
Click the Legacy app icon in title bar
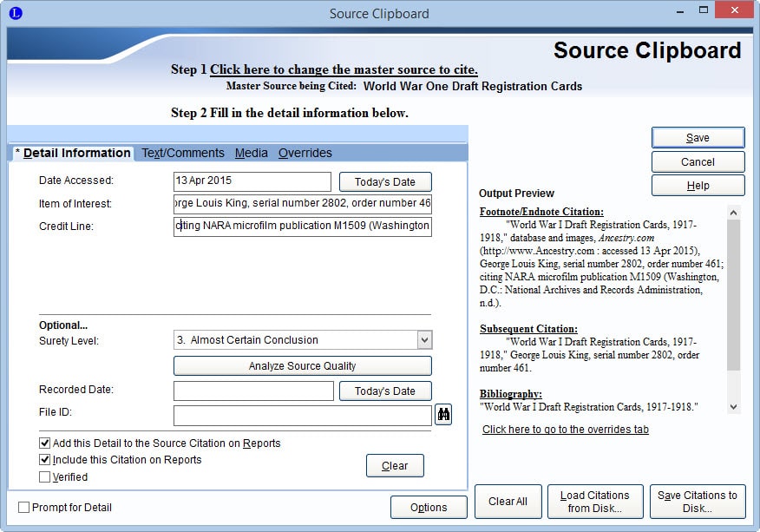(16, 13)
